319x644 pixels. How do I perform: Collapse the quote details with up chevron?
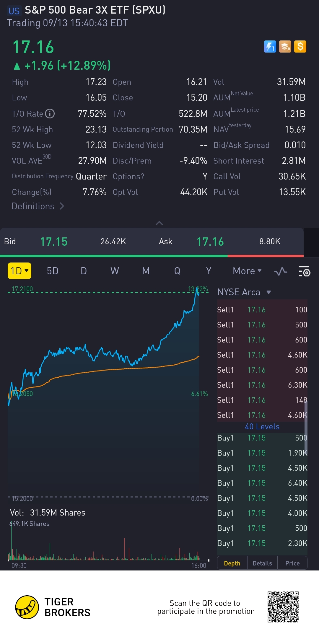point(159,223)
